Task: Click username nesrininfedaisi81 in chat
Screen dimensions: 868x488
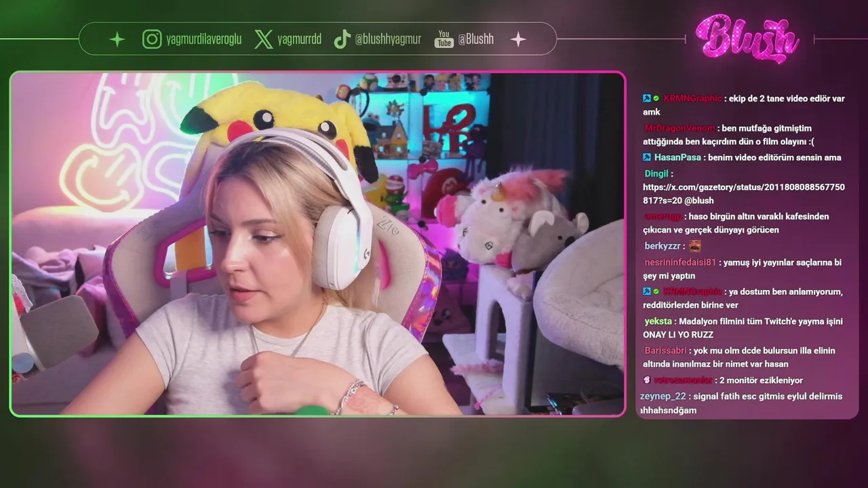Action: tap(680, 262)
